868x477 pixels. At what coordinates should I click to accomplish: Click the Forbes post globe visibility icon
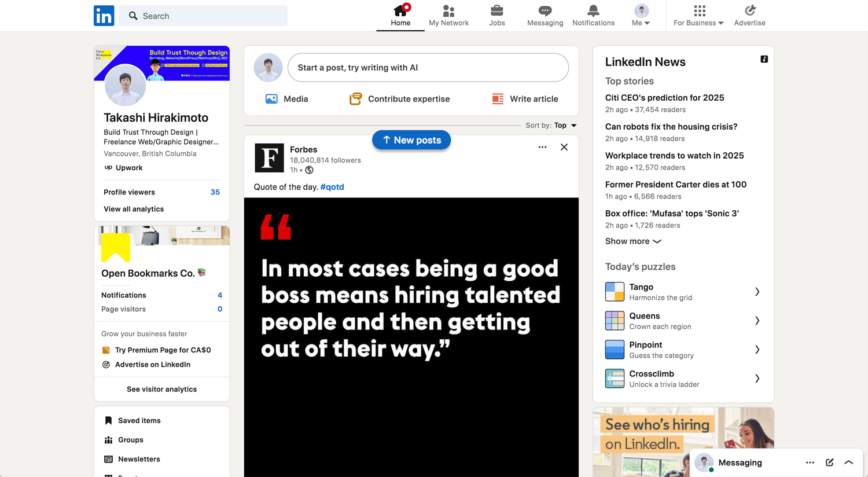click(x=310, y=170)
